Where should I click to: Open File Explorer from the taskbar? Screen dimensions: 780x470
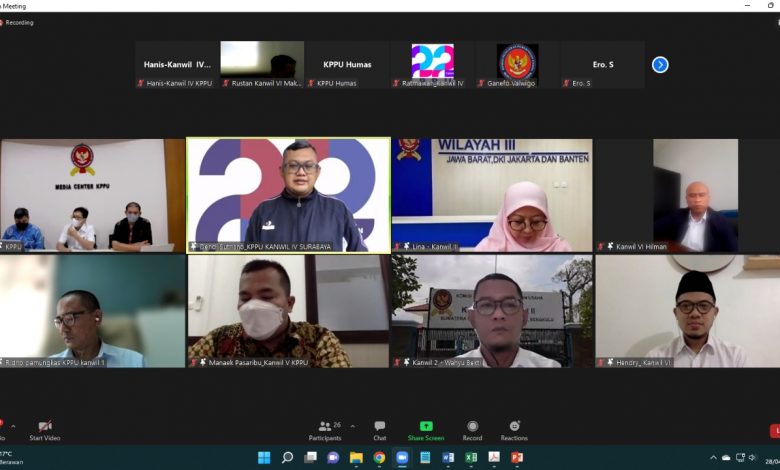click(356, 458)
